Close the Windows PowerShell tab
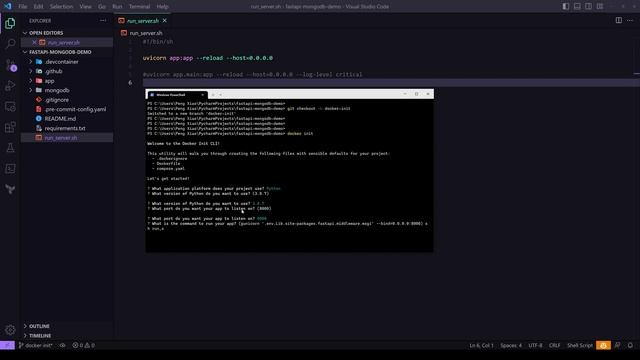This screenshot has height=360, width=640. click(x=202, y=95)
